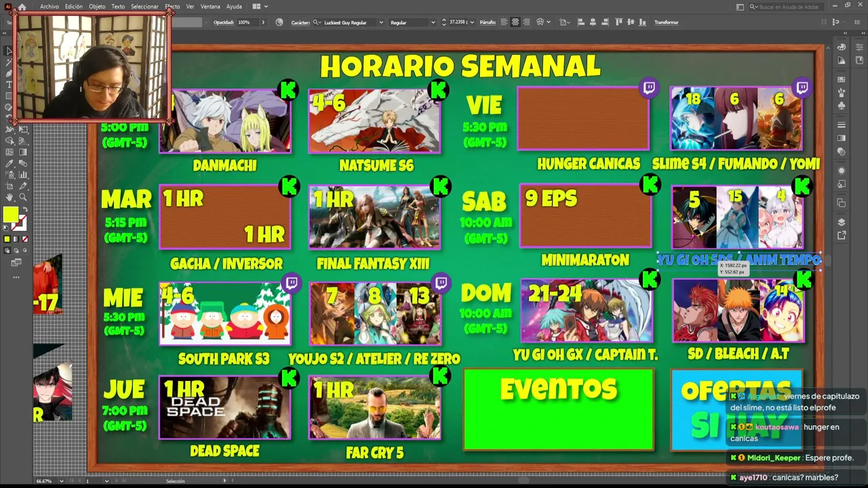This screenshot has width=868, height=488.
Task: Open the Graphic Styles panel
Action: coord(842,184)
